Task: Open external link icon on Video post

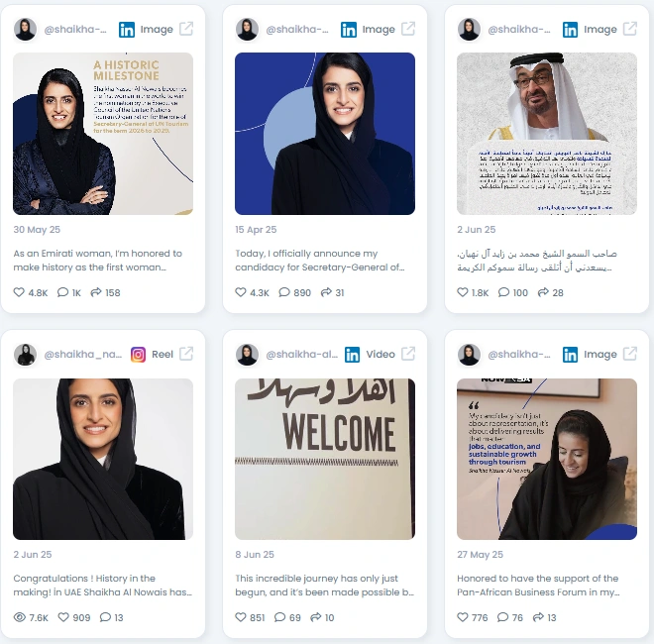Action: (x=408, y=354)
